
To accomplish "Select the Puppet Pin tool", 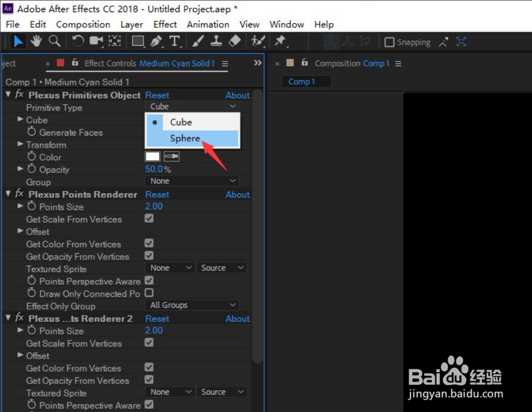I will pos(280,41).
